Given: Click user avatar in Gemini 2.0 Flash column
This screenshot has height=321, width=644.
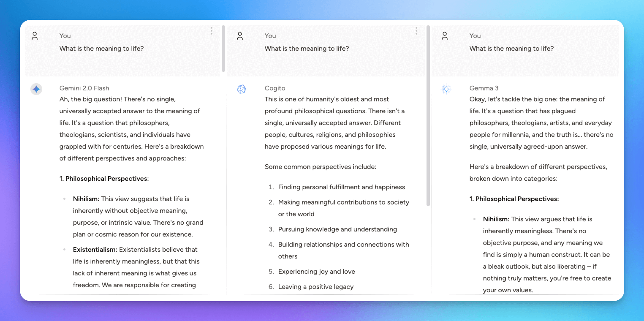Looking at the screenshot, I should tap(35, 36).
